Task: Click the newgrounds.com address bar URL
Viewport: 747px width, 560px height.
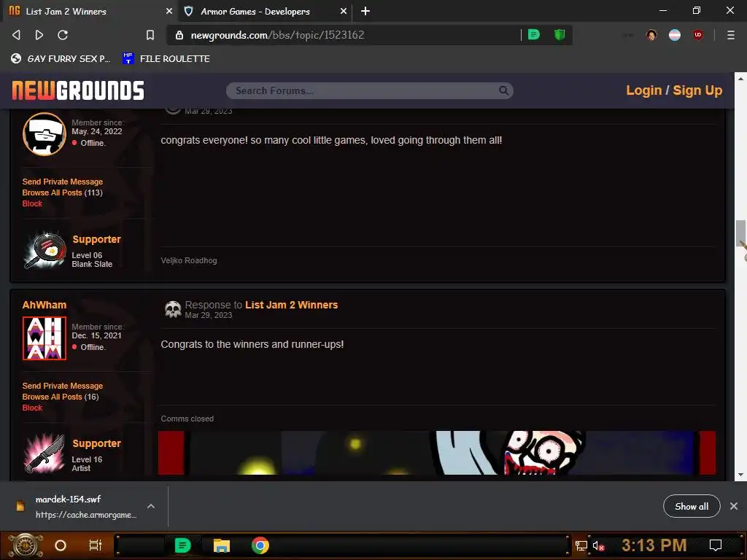Action: [277, 35]
